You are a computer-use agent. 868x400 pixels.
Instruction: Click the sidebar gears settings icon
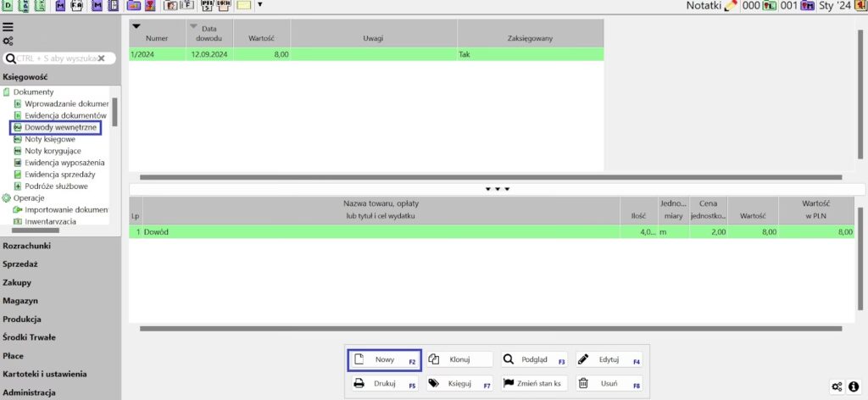point(8,41)
